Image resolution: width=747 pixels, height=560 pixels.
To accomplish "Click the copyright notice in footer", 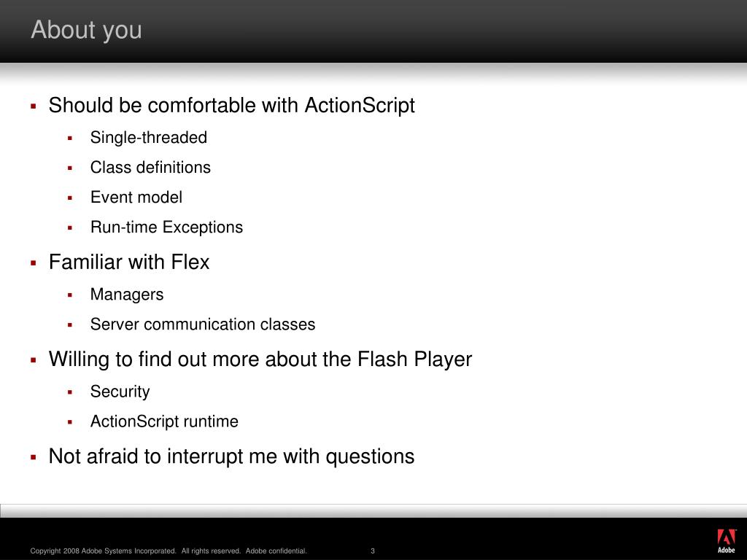I will [x=169, y=551].
